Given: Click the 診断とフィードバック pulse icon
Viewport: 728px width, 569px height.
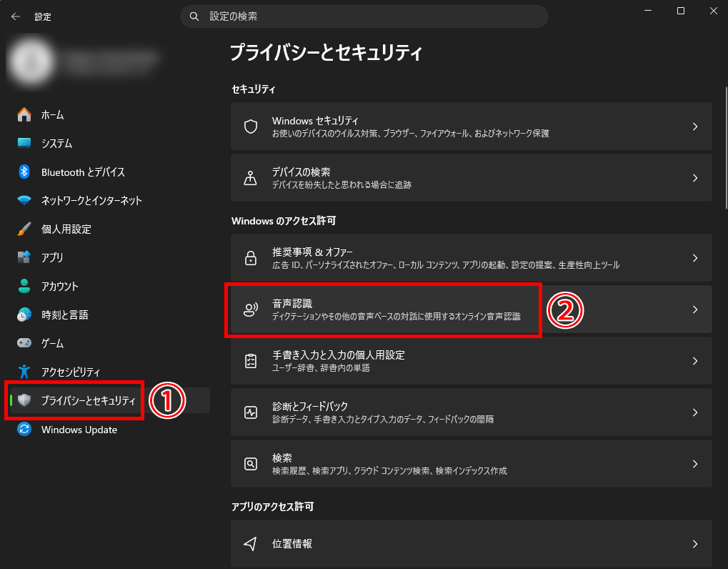Looking at the screenshot, I should 251,412.
